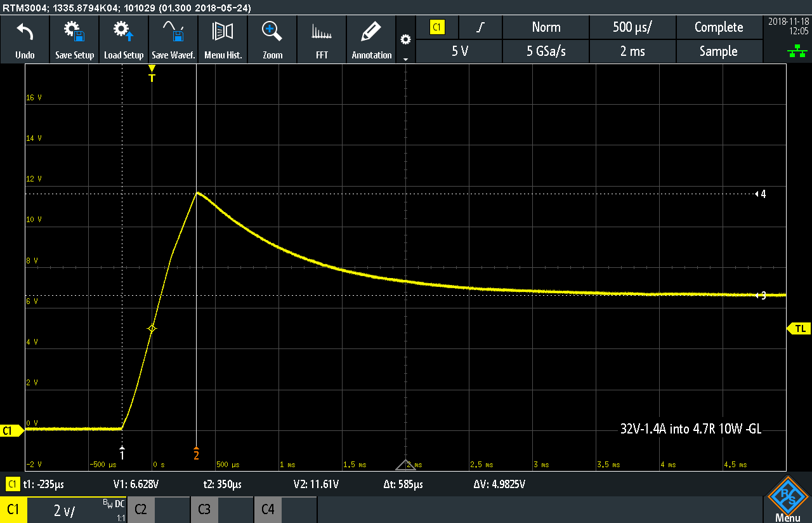
Task: Click the Δt: 585µs readout
Action: (x=403, y=484)
